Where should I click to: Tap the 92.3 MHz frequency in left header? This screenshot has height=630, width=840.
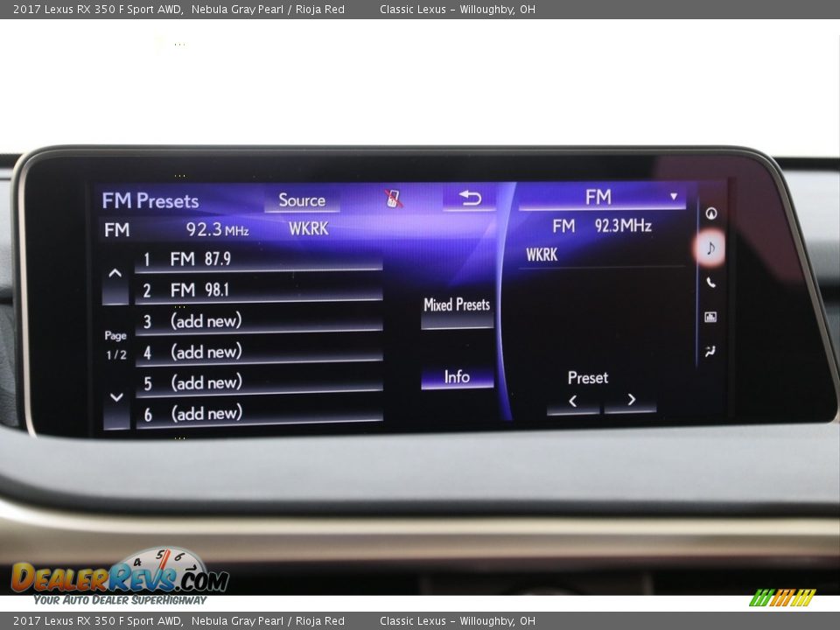coord(218,230)
